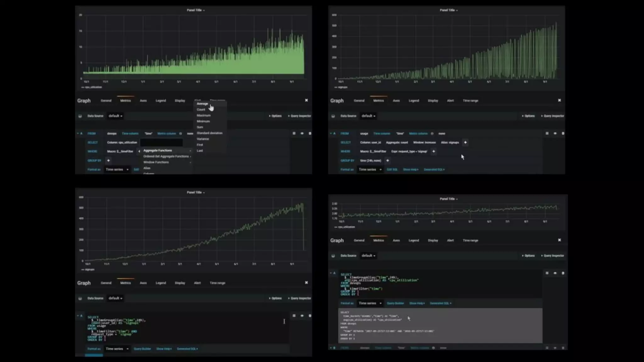644x362 pixels.
Task: Click plus icon after request_type expression
Action: (x=434, y=151)
